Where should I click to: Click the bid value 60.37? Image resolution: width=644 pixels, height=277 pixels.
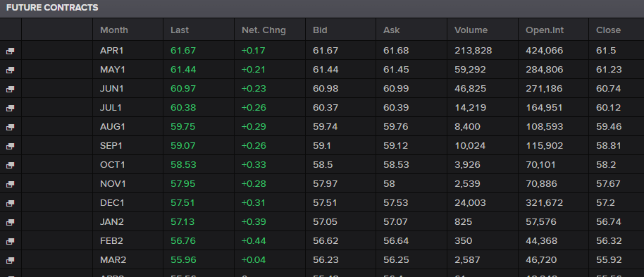(326, 108)
